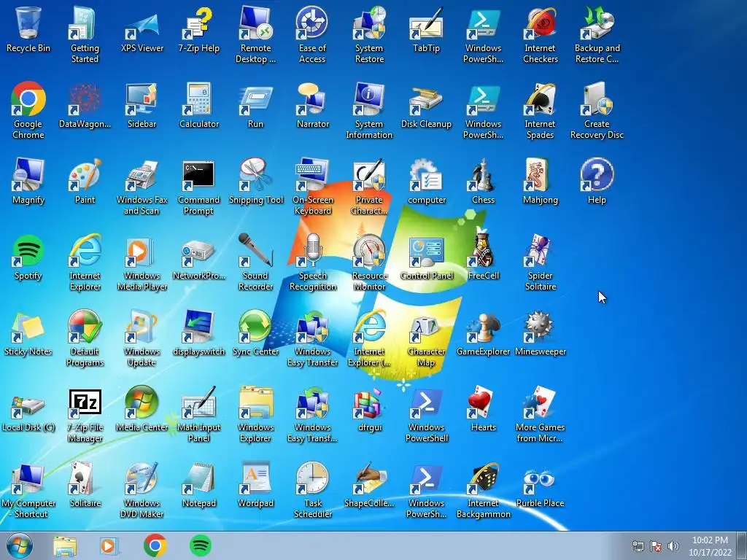Launch Spotify from the taskbar
747x560 pixels.
pos(201,545)
